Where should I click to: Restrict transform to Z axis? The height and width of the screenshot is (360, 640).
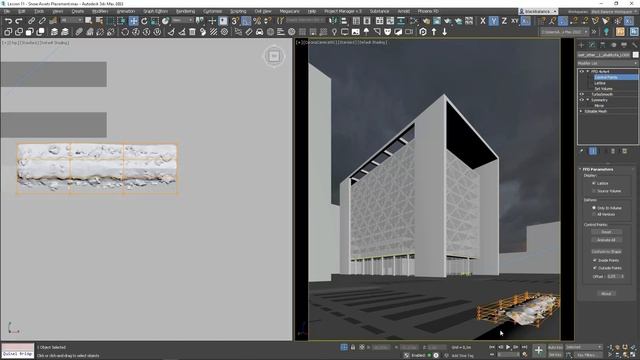(504, 21)
